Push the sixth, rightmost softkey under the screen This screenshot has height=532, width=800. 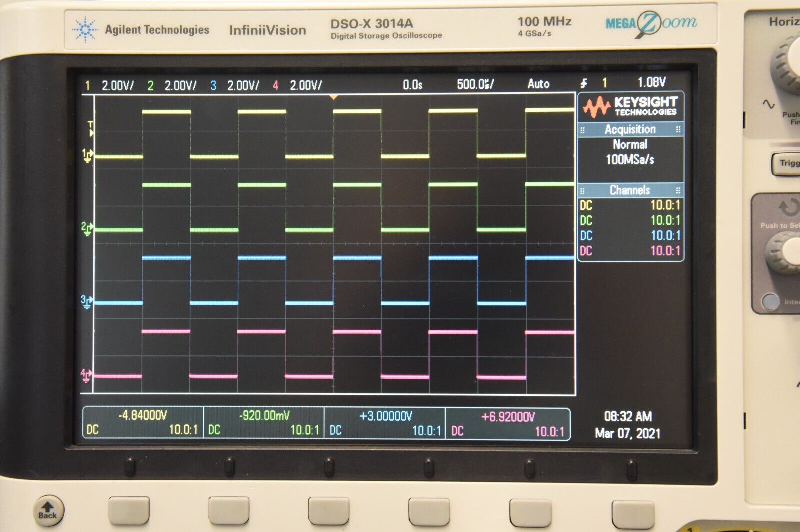click(x=633, y=514)
